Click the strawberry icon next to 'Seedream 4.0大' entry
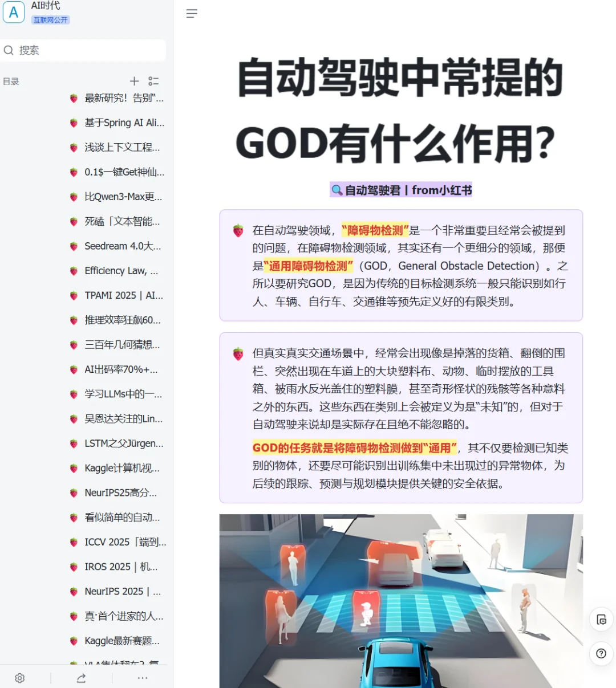The width and height of the screenshot is (616, 688). [74, 246]
